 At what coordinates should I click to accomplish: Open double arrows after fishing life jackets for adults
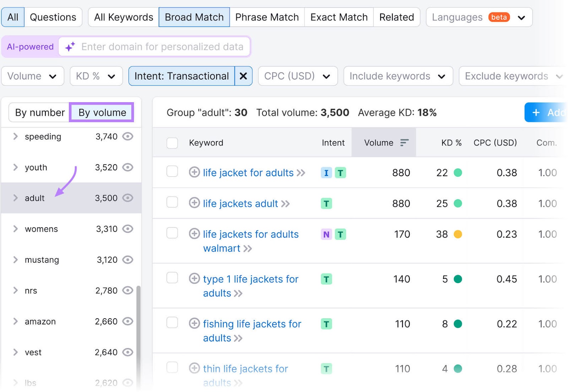tap(238, 338)
